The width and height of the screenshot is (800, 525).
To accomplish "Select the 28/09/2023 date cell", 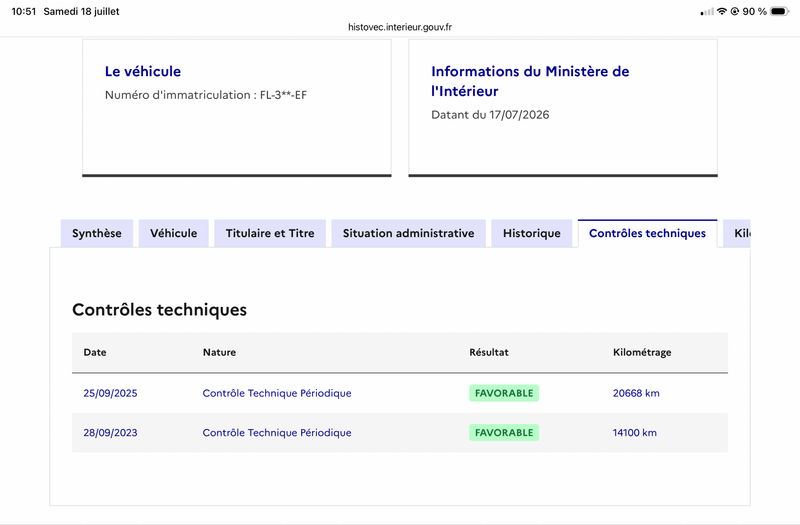I will [110, 433].
